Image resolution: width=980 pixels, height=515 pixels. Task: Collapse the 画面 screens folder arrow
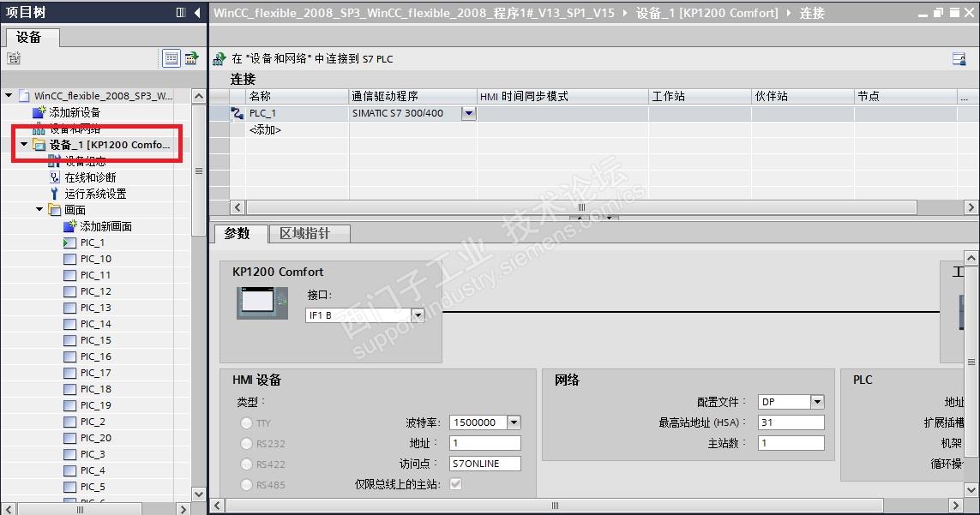click(39, 209)
